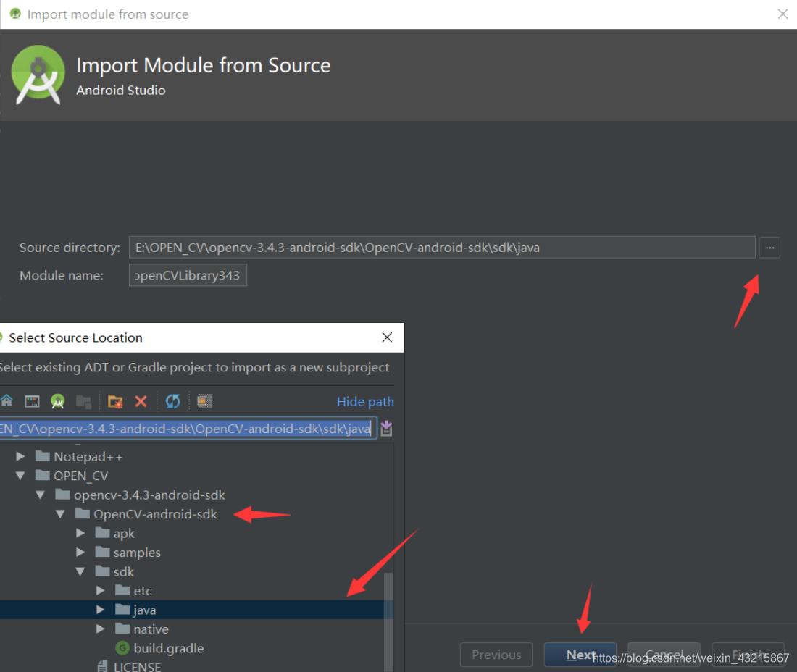The height and width of the screenshot is (672, 797).
Task: Toggle show hidden files and directories icon
Action: pyautogui.click(x=205, y=401)
